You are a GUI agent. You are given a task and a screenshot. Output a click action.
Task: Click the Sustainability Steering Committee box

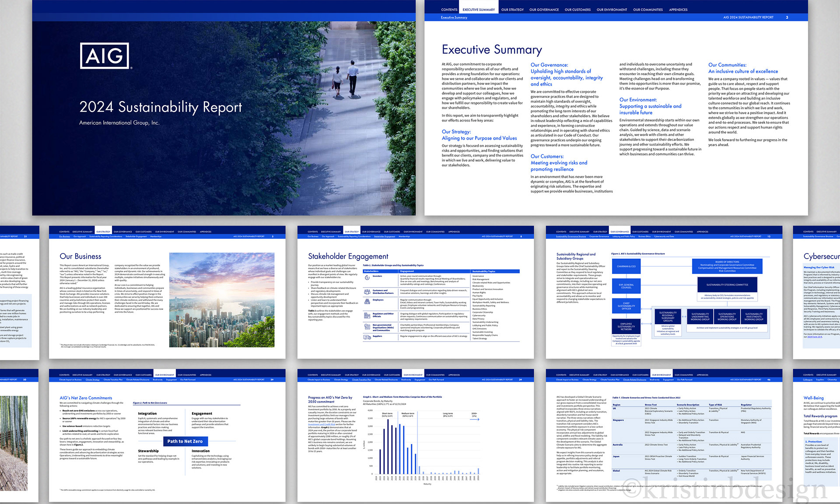point(727,285)
